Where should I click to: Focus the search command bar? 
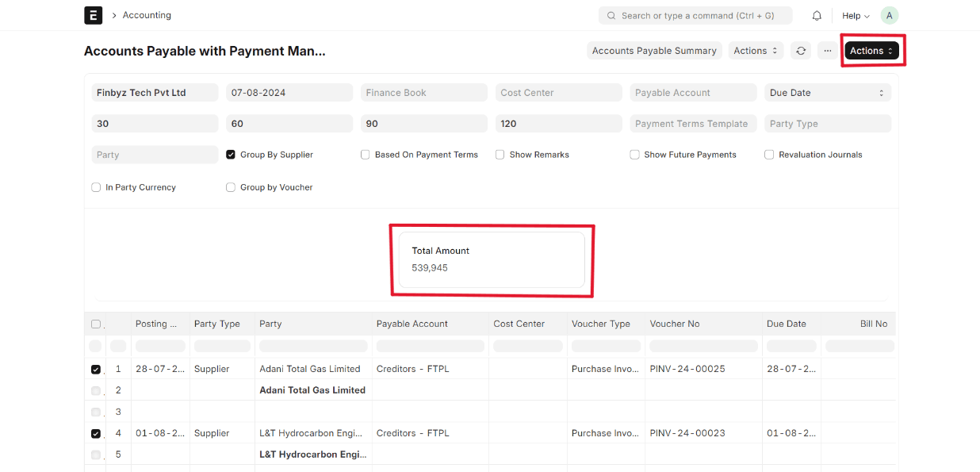coord(696,16)
